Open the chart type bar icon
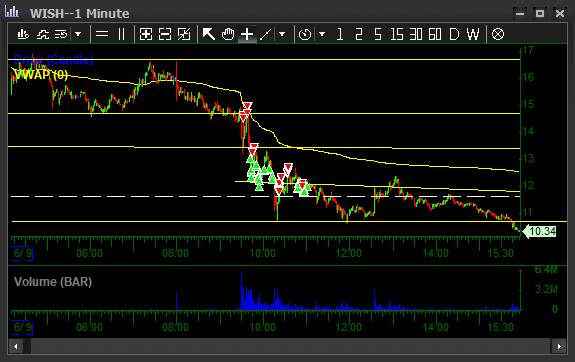Screen dimensions: 575x362 23,34
